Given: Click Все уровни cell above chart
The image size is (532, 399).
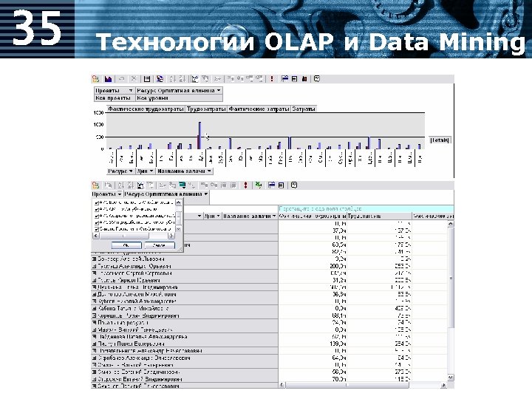Looking at the screenshot, I should pyautogui.click(x=179, y=98).
